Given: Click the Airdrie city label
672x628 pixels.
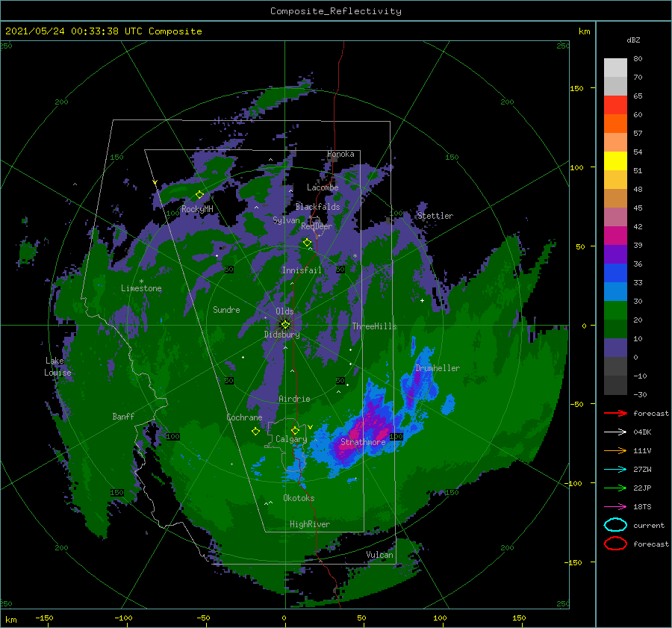Looking at the screenshot, I should [294, 399].
